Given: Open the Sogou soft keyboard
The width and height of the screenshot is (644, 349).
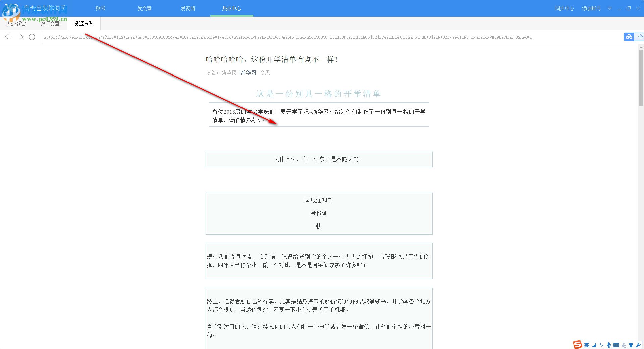Looking at the screenshot, I should click(616, 345).
